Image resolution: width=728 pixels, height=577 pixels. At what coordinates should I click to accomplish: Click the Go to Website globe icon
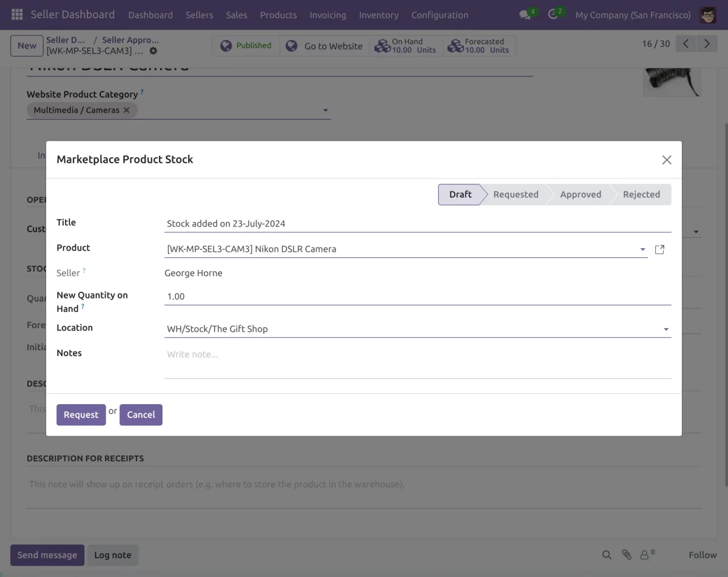(292, 46)
